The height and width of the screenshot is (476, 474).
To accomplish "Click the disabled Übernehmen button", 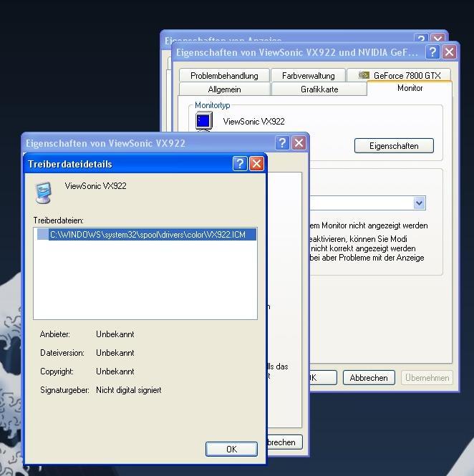I will (427, 378).
